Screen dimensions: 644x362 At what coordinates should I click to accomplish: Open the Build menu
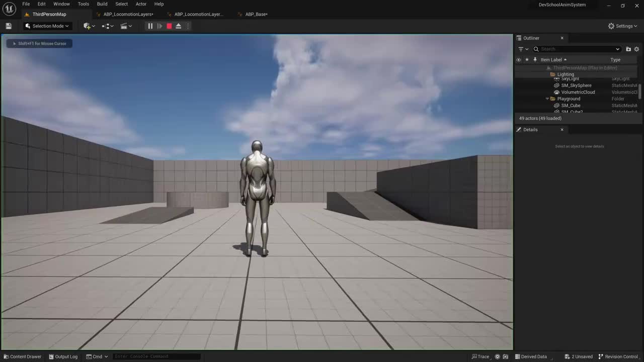click(x=102, y=4)
